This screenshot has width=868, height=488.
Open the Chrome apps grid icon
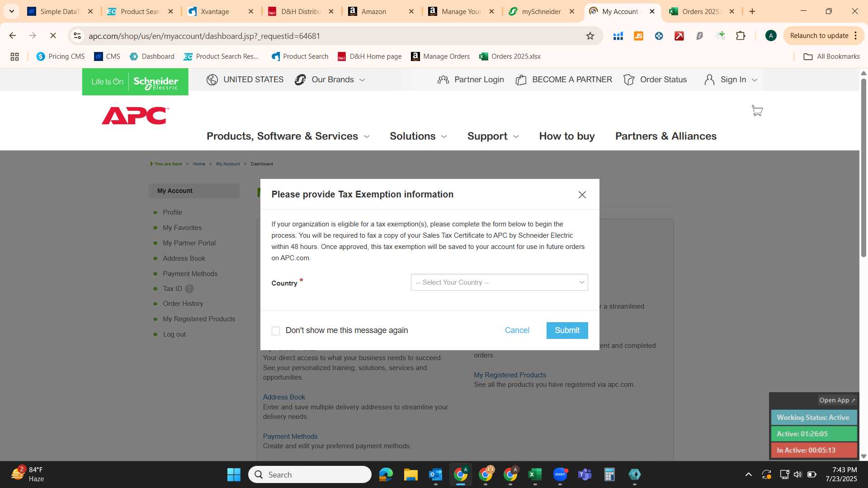pos(14,56)
